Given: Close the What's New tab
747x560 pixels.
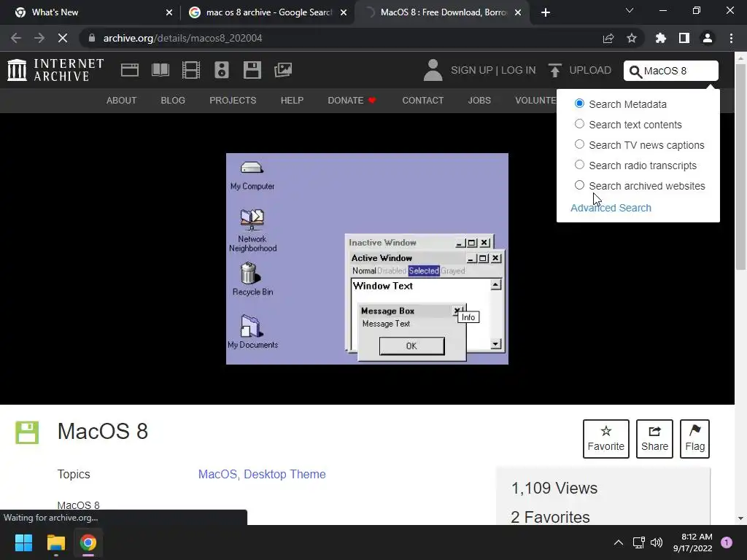Looking at the screenshot, I should pyautogui.click(x=169, y=12).
